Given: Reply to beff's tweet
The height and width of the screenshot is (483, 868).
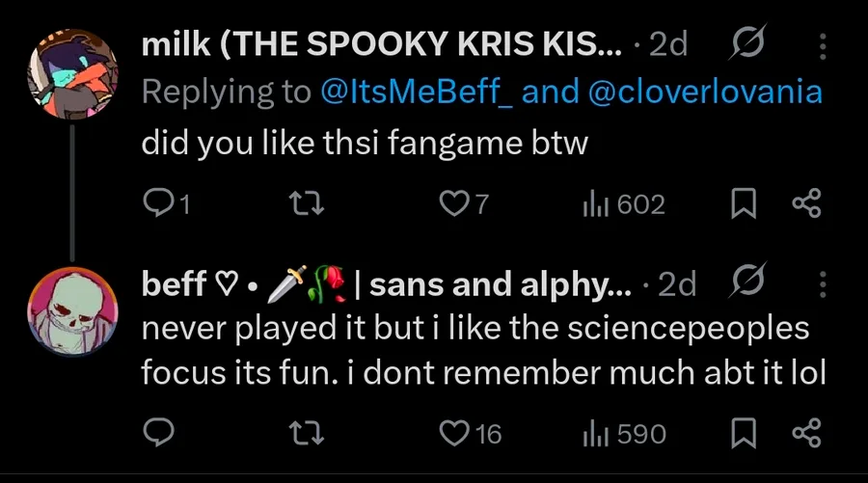Looking at the screenshot, I should [x=156, y=435].
